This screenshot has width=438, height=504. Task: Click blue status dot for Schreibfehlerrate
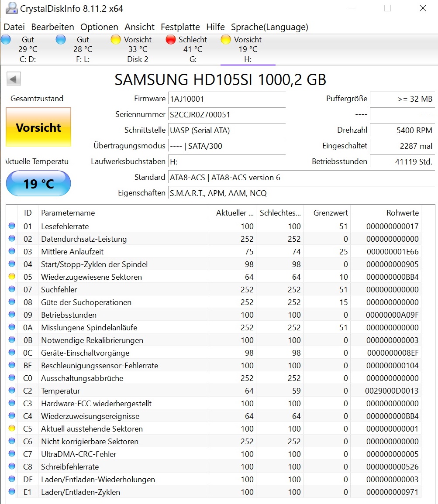tap(12, 466)
